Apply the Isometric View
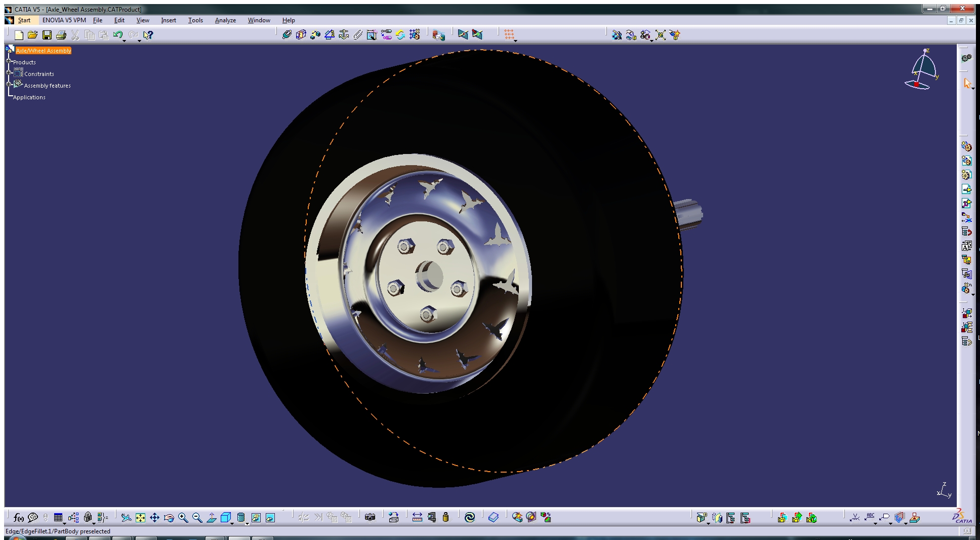This screenshot has height=540, width=980. click(225, 517)
